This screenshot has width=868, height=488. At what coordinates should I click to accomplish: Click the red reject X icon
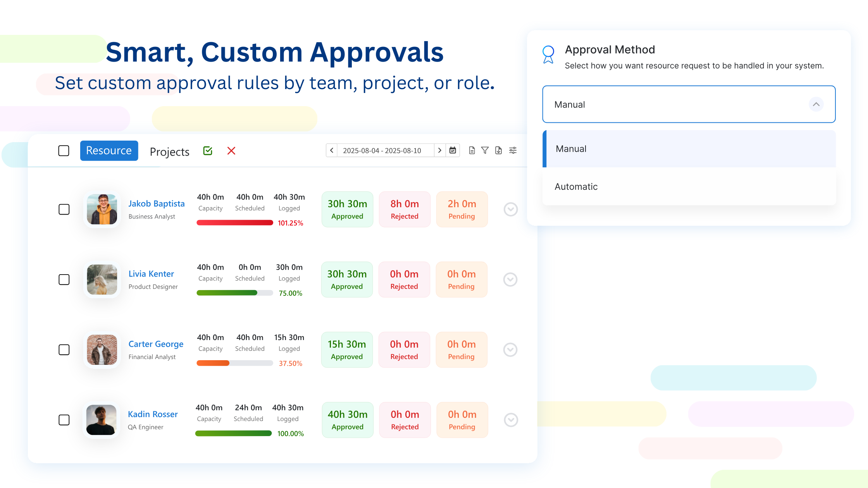(x=231, y=151)
